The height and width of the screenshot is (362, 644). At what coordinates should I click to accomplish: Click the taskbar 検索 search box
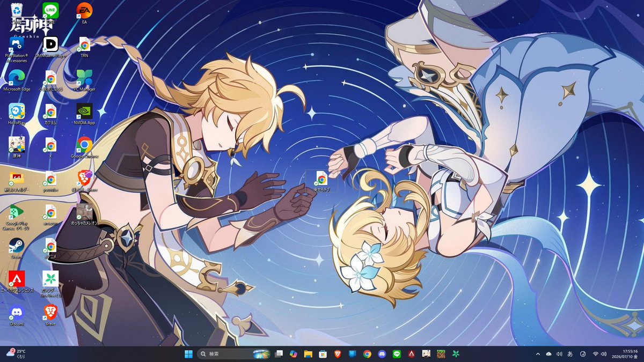[233, 354]
